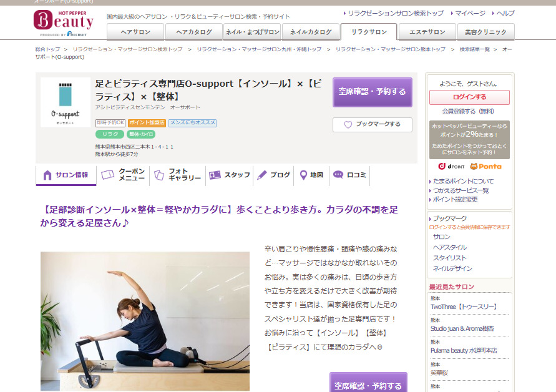Open the ネイル・まつげサロン tab
Viewport: 556px width, 392px height.
coord(253,32)
